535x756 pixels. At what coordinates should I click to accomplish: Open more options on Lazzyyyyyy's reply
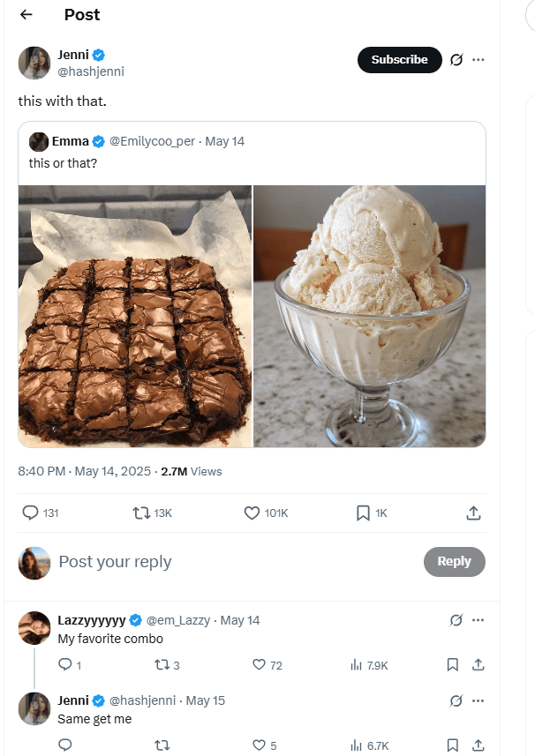(478, 619)
